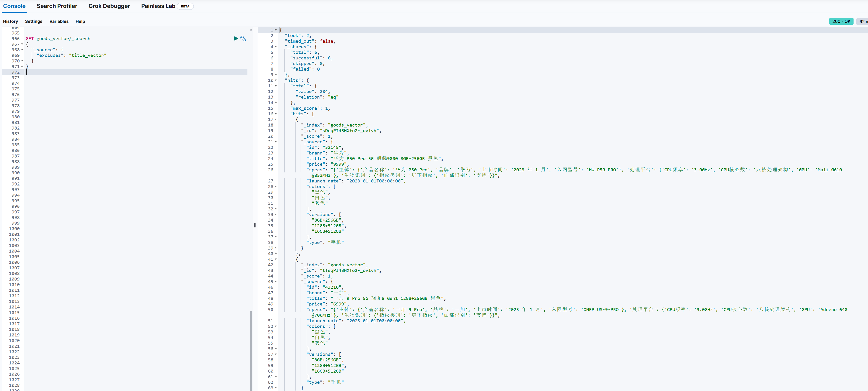868x391 pixels.
Task: Click the "16GB+512GB" version at line 36
Action: click(x=327, y=231)
